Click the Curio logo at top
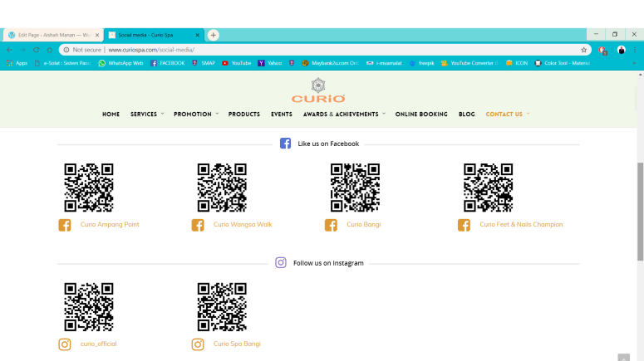Viewport: 644px width, 361px height. coord(318,90)
